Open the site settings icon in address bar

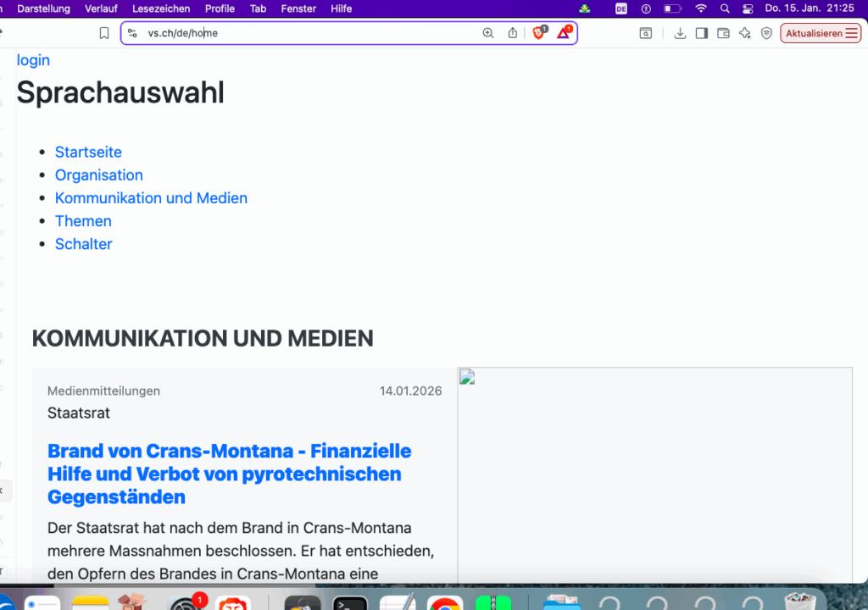click(132, 33)
